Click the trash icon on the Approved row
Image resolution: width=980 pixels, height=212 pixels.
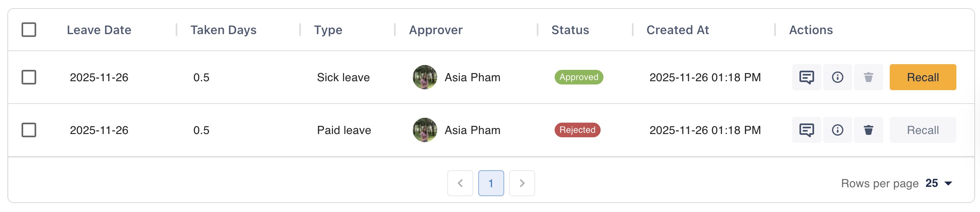pyautogui.click(x=868, y=77)
